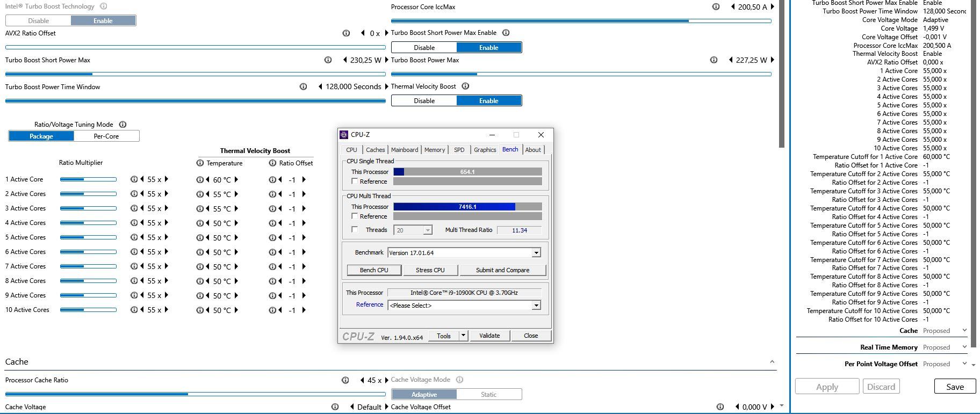
Task: Show info for Turbo Boost Short Power Max value
Action: [328, 60]
